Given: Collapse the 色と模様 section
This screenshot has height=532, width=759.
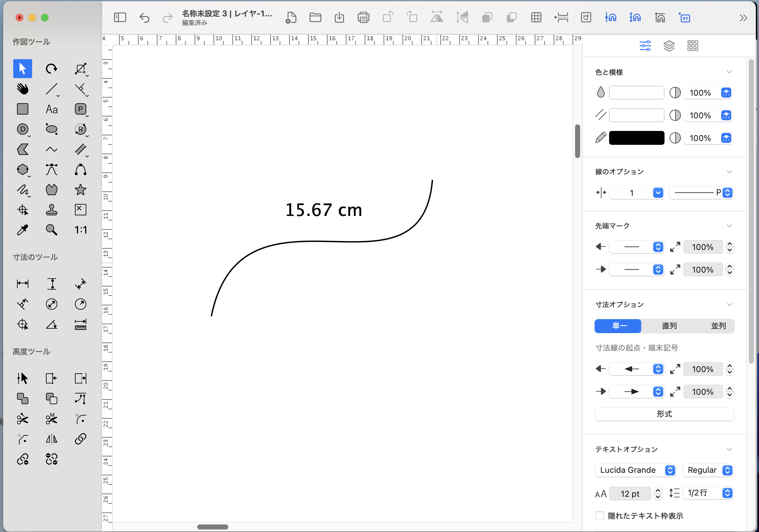Looking at the screenshot, I should click(x=729, y=72).
